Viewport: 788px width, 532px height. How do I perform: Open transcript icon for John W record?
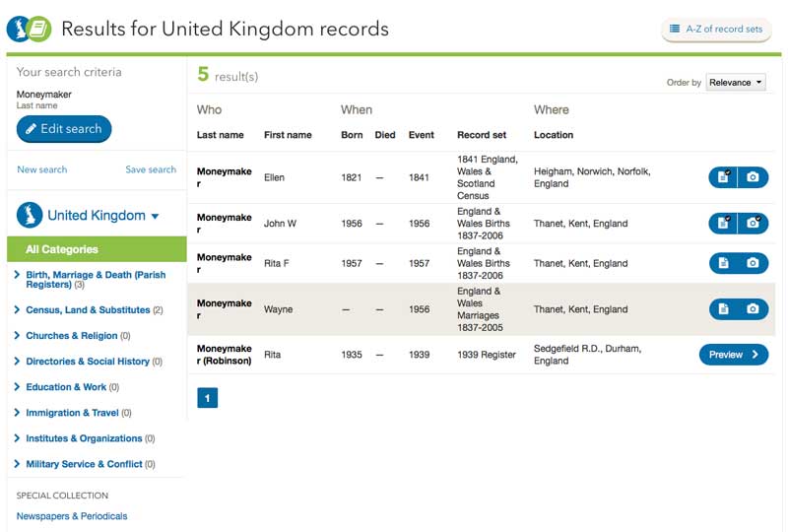[723, 224]
